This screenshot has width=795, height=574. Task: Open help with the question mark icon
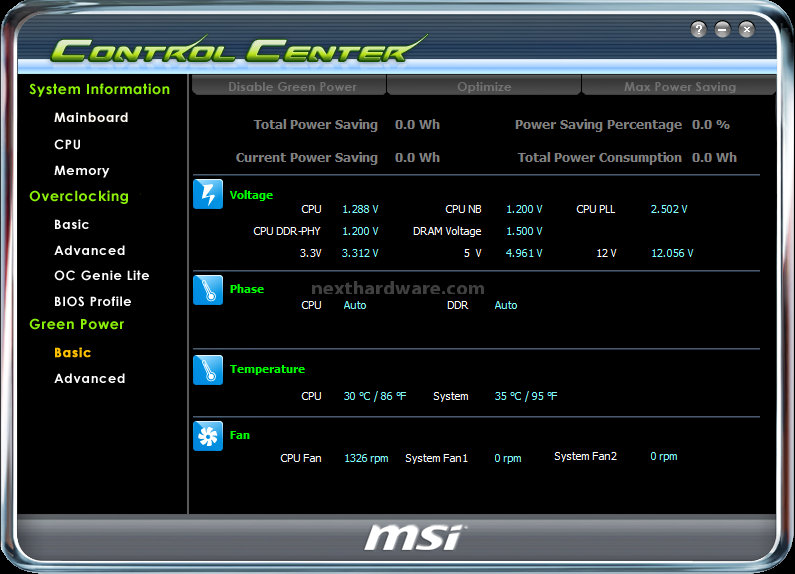[699, 29]
